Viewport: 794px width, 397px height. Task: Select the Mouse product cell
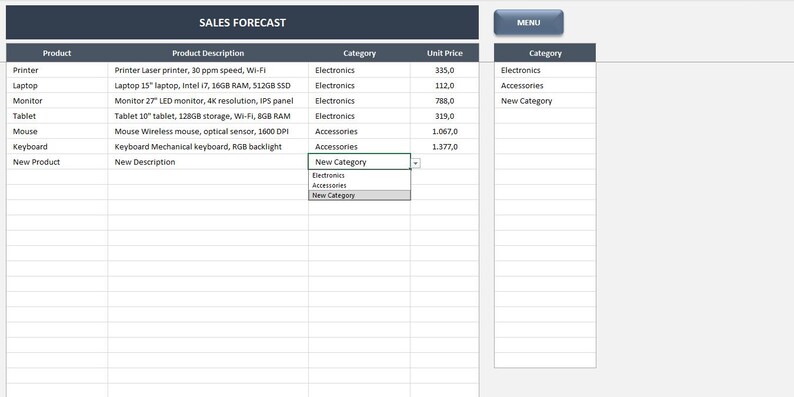tap(57, 131)
